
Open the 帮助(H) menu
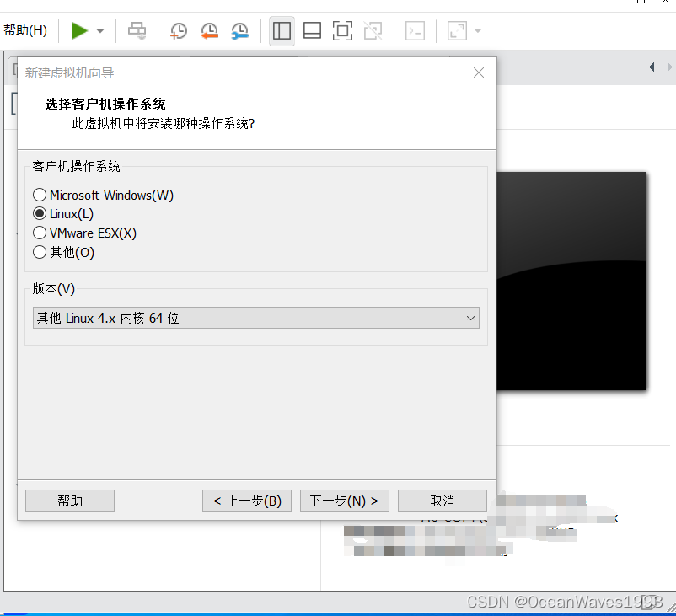click(x=25, y=30)
